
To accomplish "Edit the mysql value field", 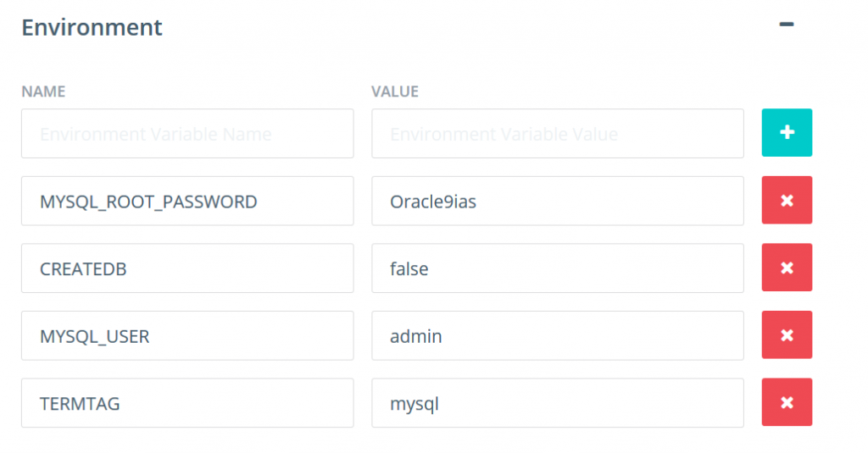I will [x=557, y=403].
